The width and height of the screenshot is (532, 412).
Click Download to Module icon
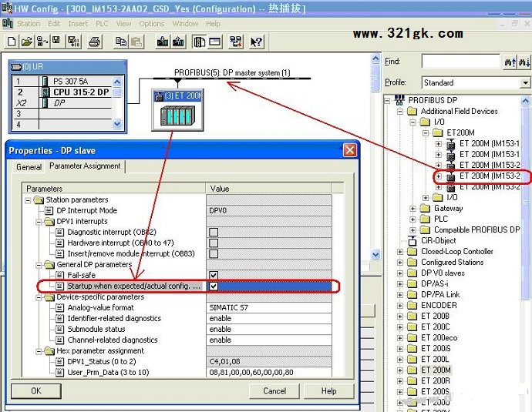[163, 42]
